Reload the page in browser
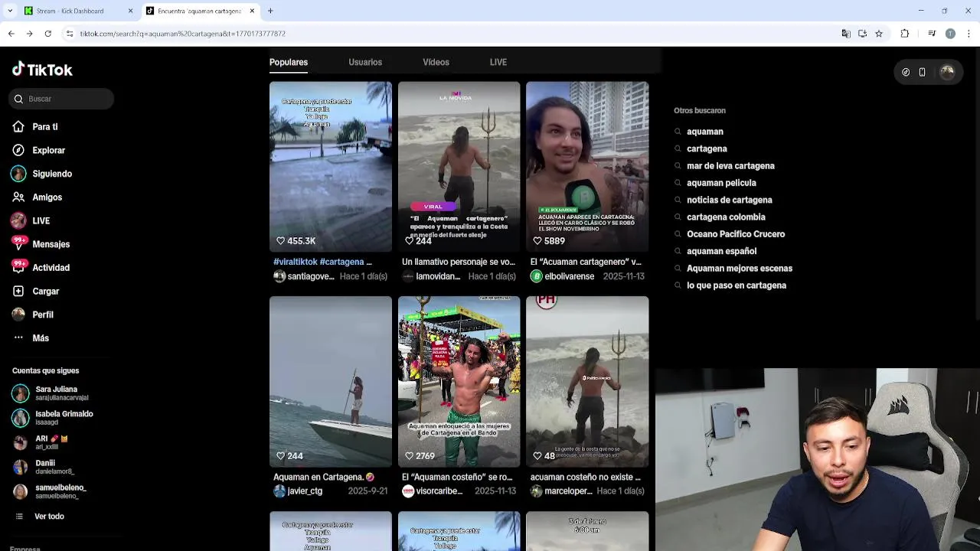This screenshot has height=551, width=980. click(x=47, y=34)
